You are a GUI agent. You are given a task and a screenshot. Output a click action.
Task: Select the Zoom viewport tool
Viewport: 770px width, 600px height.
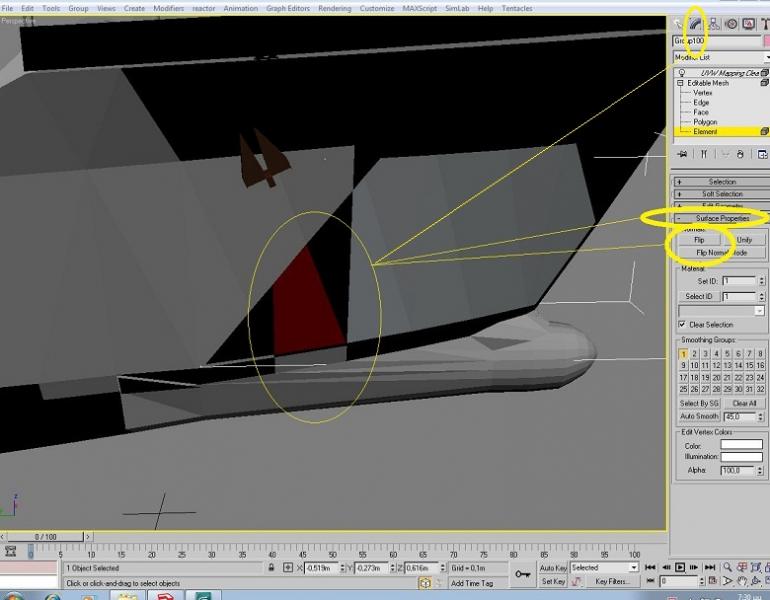point(727,567)
